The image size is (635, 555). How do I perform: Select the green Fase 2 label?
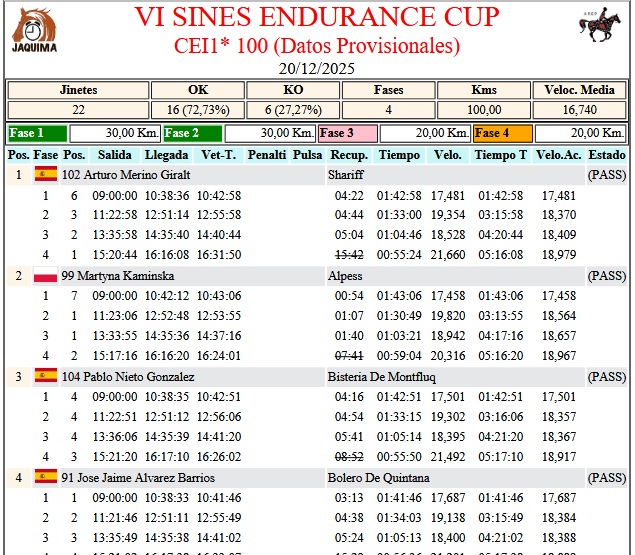coord(192,133)
